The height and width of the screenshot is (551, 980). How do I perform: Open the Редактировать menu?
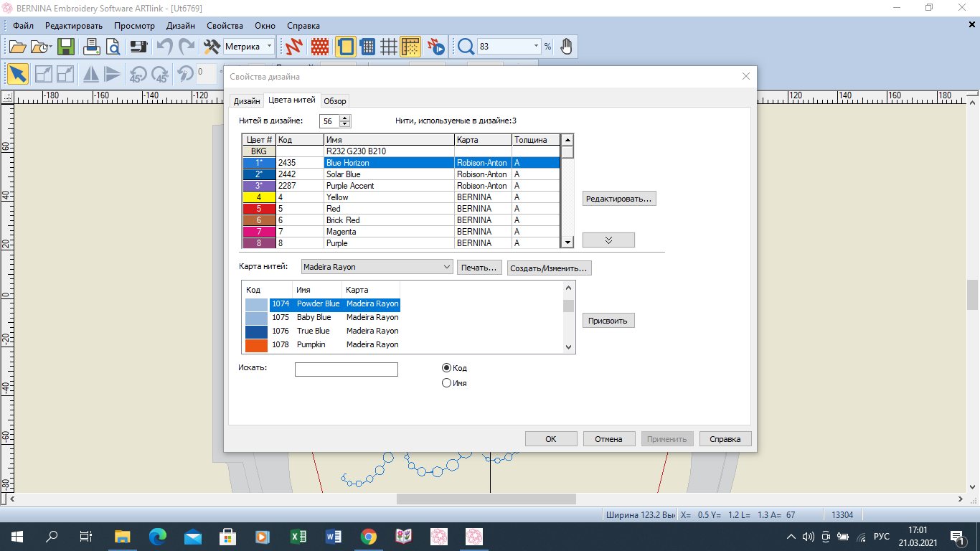74,25
